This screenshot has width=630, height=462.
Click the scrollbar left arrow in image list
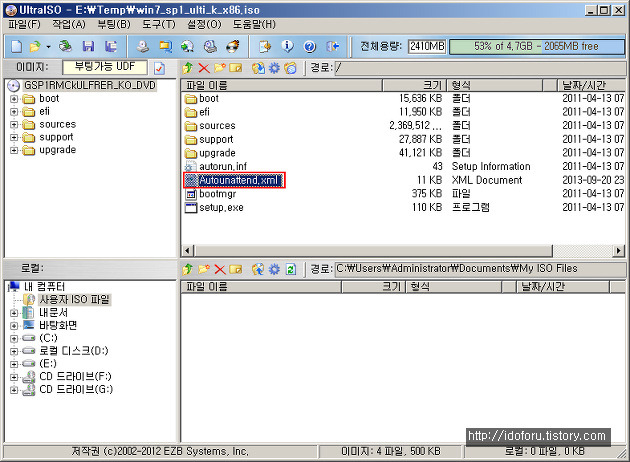tap(187, 251)
